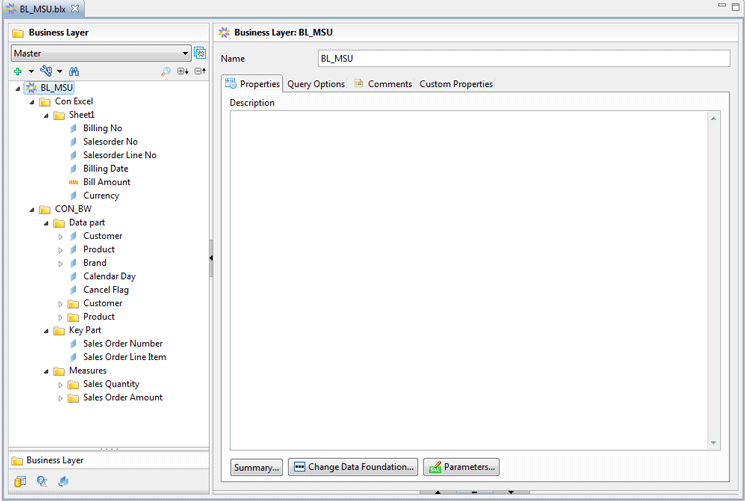
Task: Collapse the Data part folder
Action: [x=46, y=223]
